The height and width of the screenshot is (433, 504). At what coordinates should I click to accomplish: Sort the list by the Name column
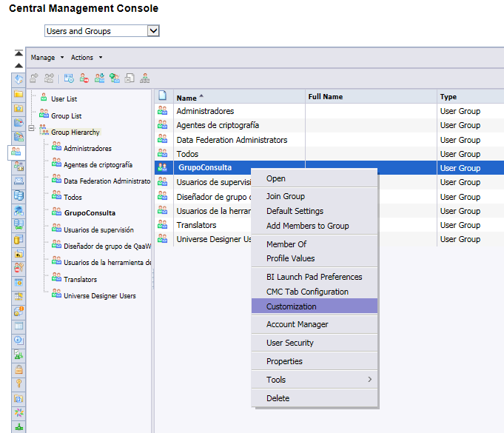click(x=187, y=97)
